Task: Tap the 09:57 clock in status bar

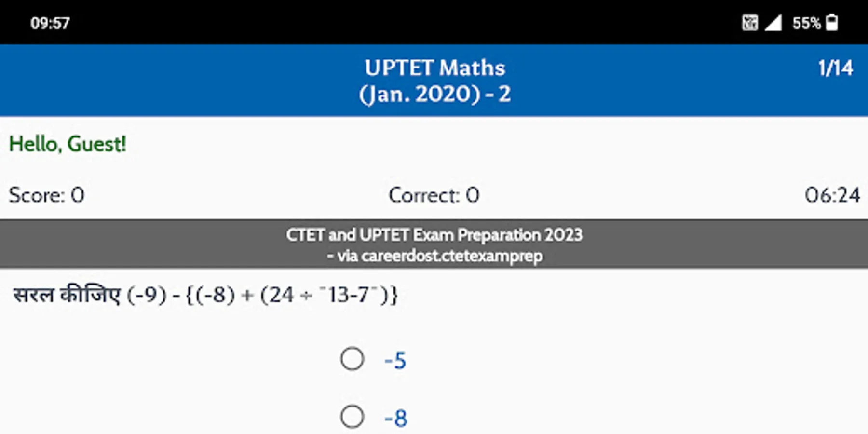Action: [x=50, y=23]
